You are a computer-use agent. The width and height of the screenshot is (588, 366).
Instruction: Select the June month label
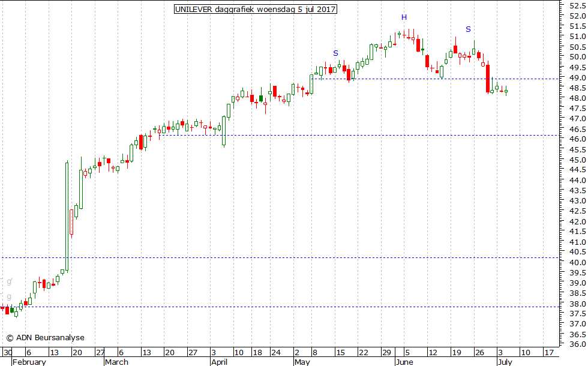click(x=404, y=362)
